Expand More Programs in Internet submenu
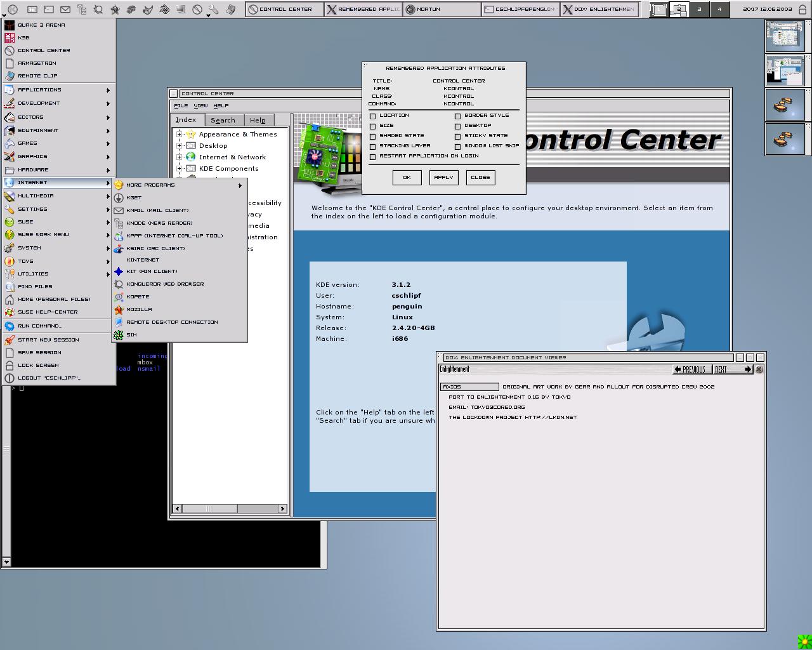The image size is (812, 650). pyautogui.click(x=179, y=185)
